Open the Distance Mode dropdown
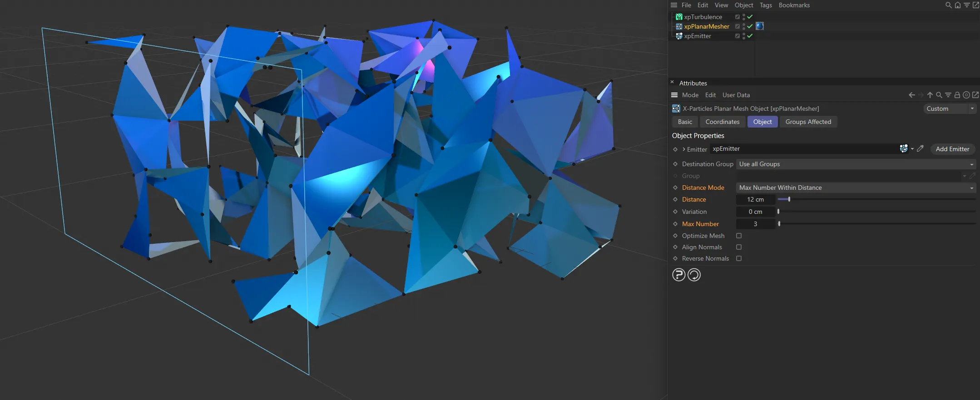Viewport: 980px width, 400px height. (856, 188)
